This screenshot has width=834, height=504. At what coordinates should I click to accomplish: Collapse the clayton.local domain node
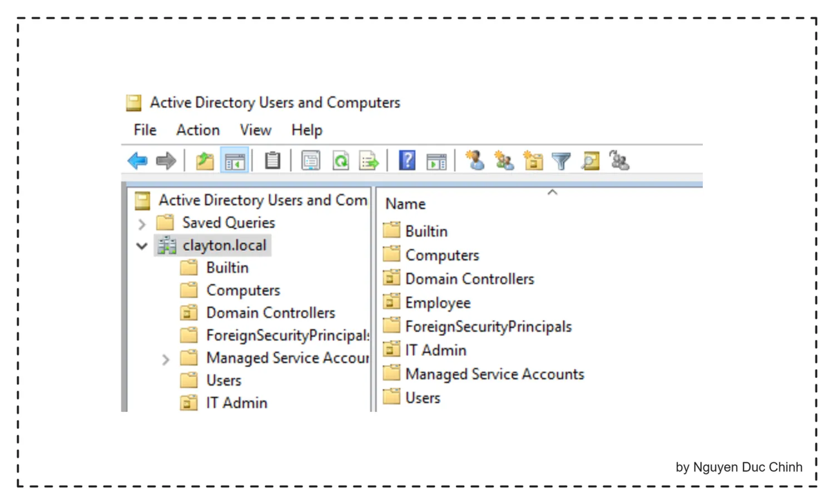pyautogui.click(x=142, y=246)
